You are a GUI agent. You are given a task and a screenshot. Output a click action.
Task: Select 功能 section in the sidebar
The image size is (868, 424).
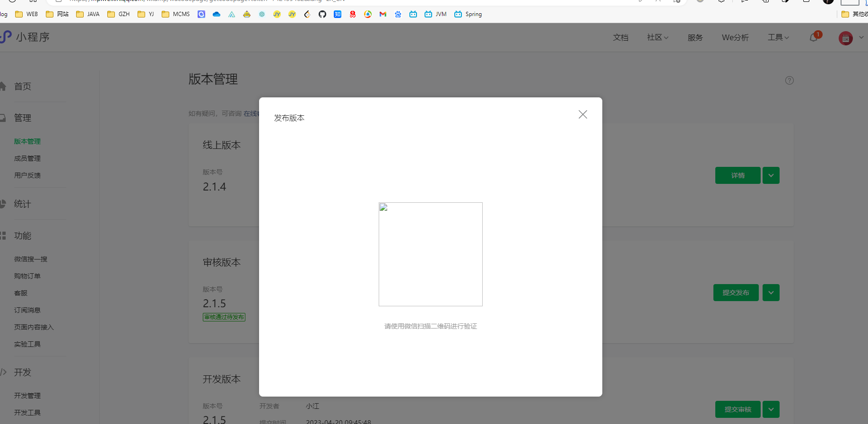click(x=22, y=235)
